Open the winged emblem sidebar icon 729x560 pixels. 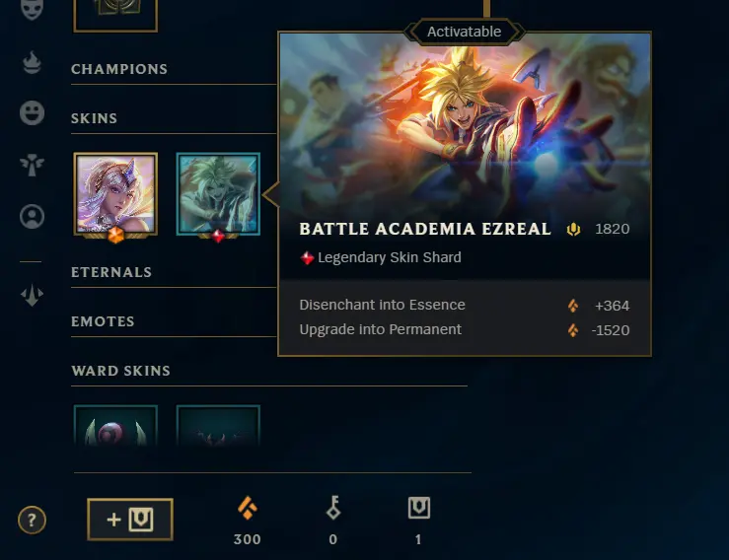(x=32, y=165)
